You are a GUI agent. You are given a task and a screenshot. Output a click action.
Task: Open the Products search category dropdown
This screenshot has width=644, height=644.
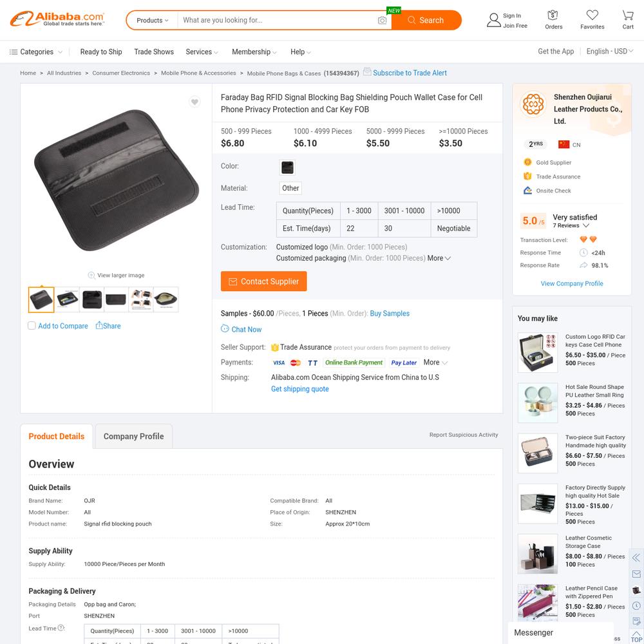point(153,20)
